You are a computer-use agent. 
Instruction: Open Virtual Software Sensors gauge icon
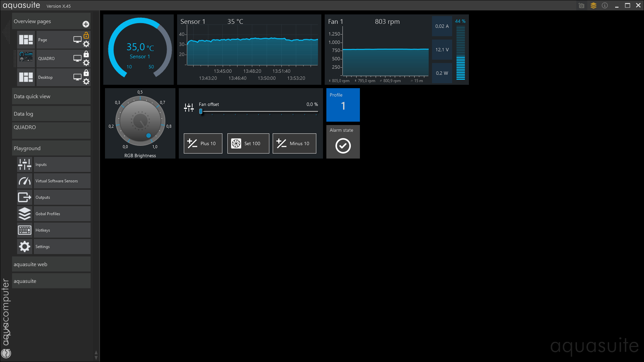(24, 181)
